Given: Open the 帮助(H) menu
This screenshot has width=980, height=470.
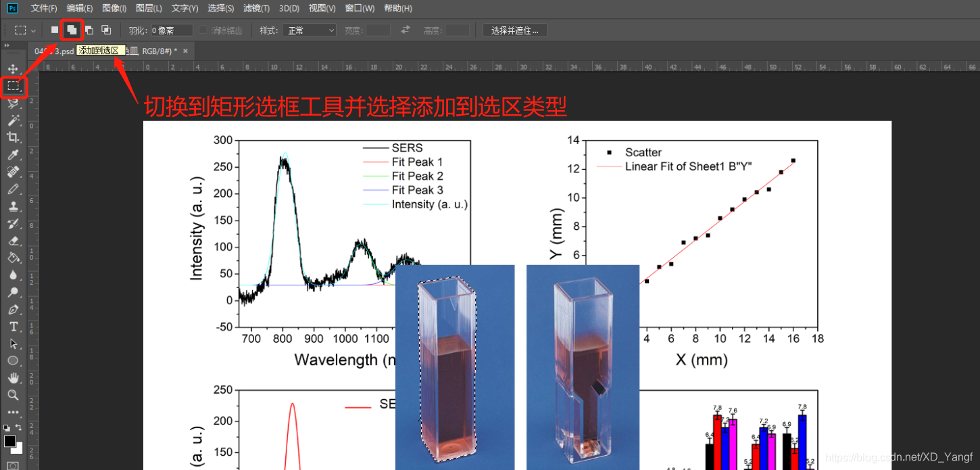Looking at the screenshot, I should click(x=397, y=8).
